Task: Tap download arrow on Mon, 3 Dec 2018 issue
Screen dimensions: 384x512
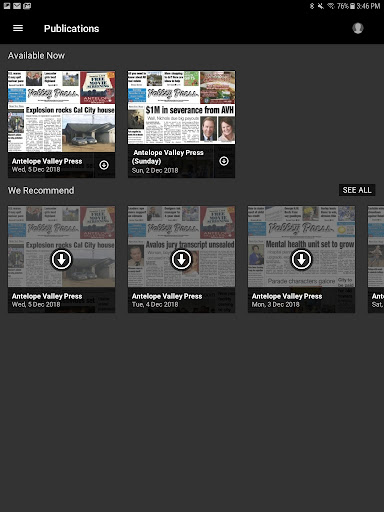Action: tap(301, 259)
